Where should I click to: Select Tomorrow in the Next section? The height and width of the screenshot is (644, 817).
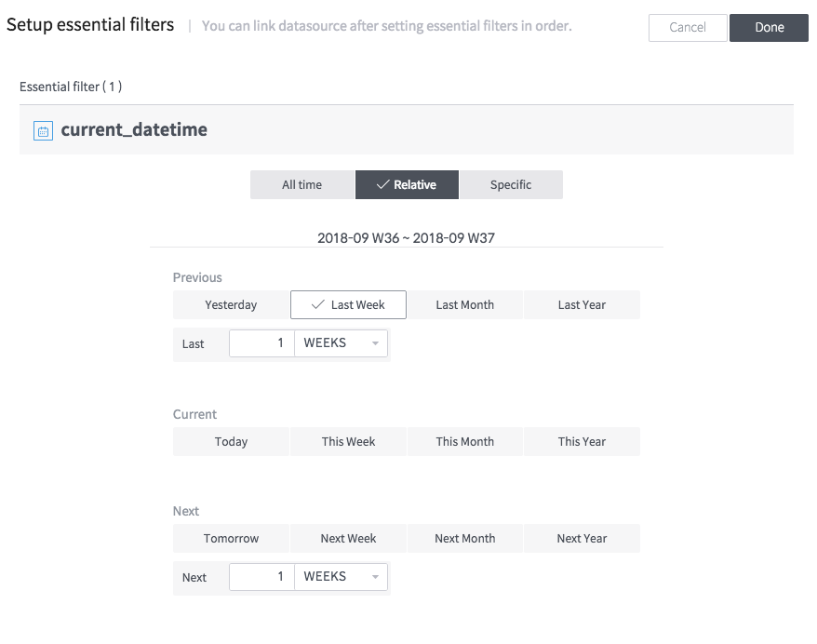(230, 538)
